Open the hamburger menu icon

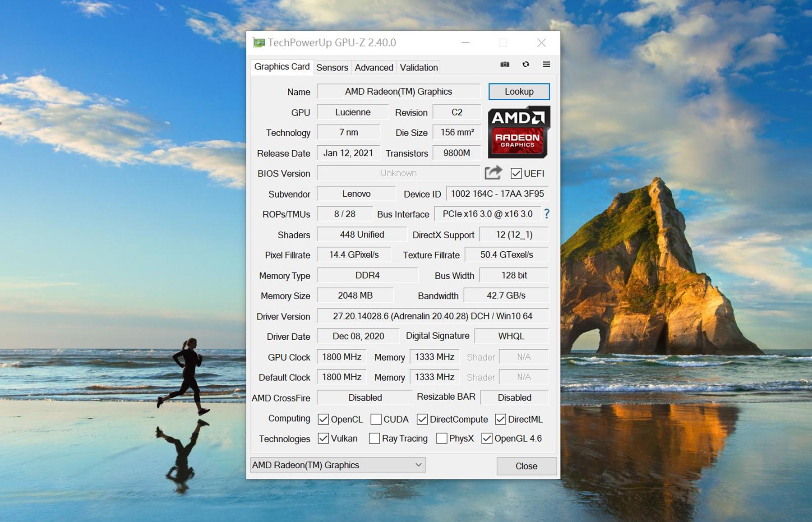point(546,65)
